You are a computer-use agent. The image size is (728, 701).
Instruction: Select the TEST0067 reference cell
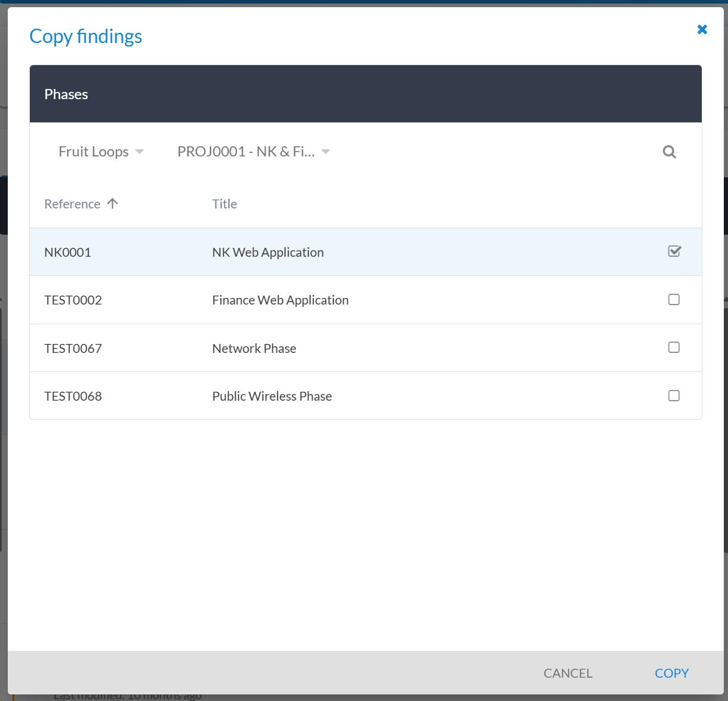pyautogui.click(x=73, y=349)
